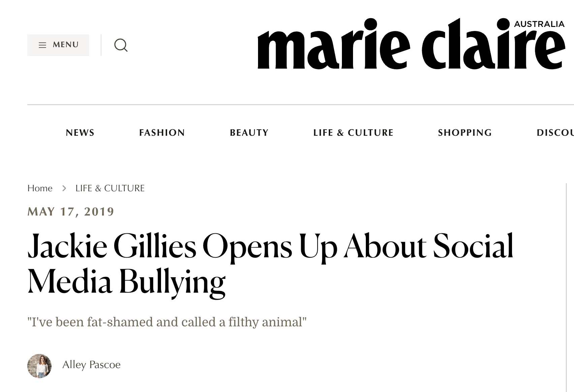Click the LIFE & CULTURE breadcrumb link

click(110, 188)
